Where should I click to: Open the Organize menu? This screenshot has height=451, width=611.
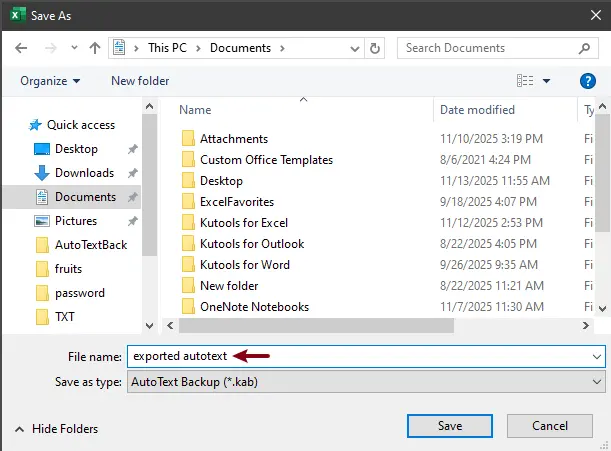(x=49, y=81)
